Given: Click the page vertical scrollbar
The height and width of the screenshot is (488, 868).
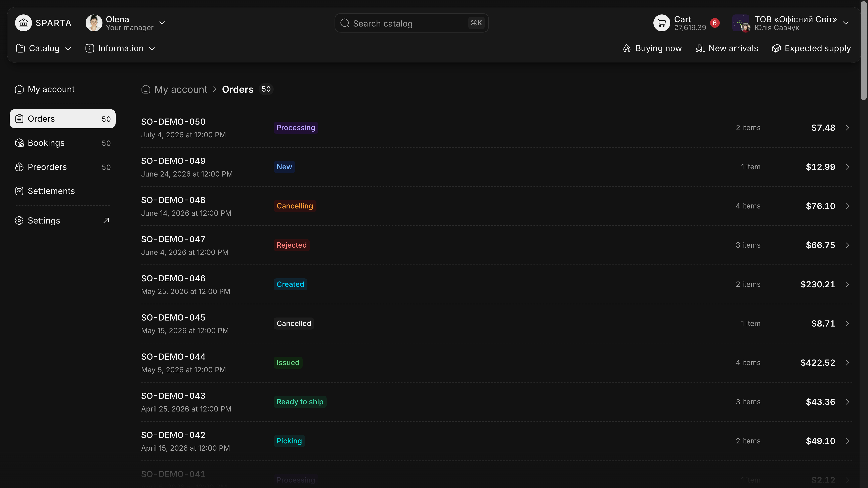Looking at the screenshot, I should 864,51.
